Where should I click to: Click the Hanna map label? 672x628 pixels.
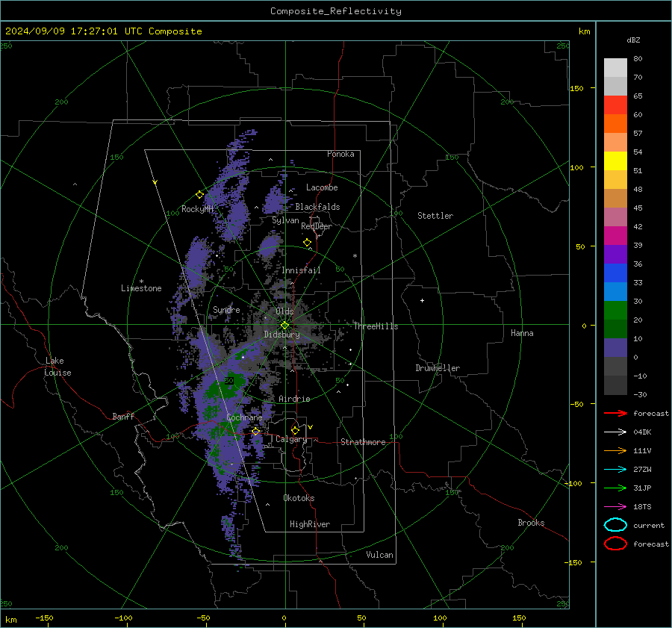(522, 333)
